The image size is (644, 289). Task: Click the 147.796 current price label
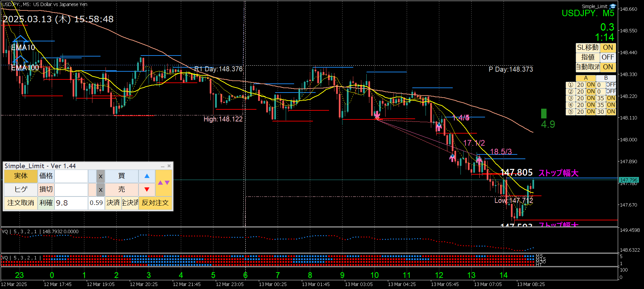pyautogui.click(x=629, y=180)
